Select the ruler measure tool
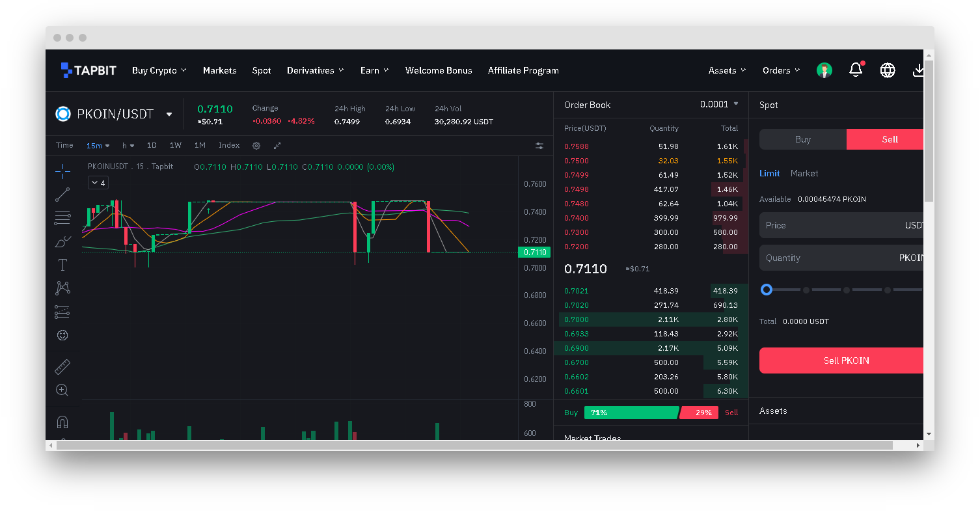980x516 pixels. click(x=62, y=367)
